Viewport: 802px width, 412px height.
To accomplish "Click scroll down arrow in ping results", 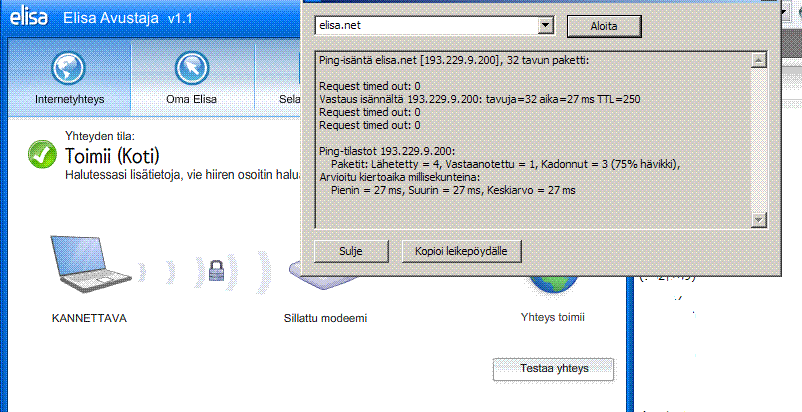I will click(x=758, y=220).
